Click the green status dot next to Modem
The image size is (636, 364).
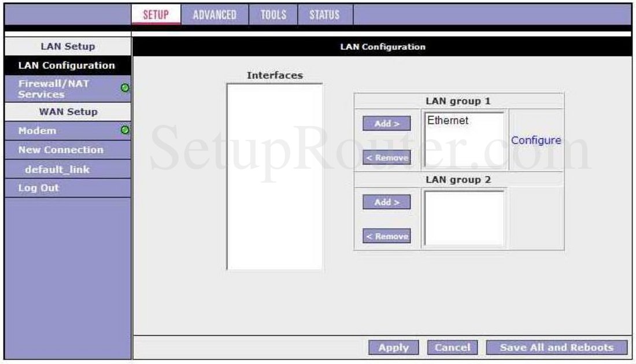pos(124,131)
